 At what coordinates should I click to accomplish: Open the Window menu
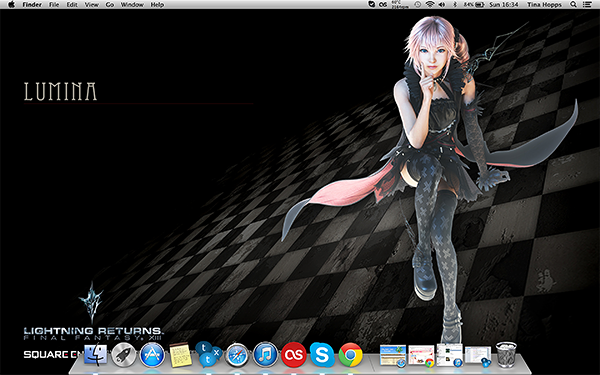[x=132, y=5]
